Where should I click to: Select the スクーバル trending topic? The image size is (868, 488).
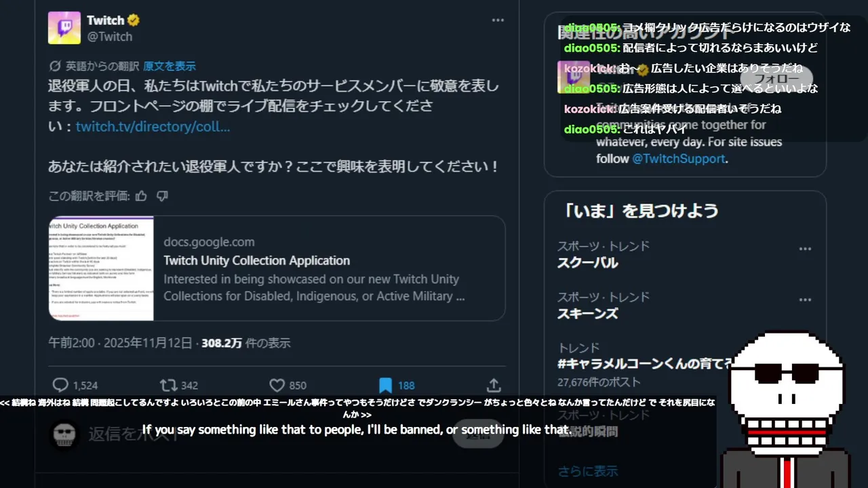coord(587,263)
